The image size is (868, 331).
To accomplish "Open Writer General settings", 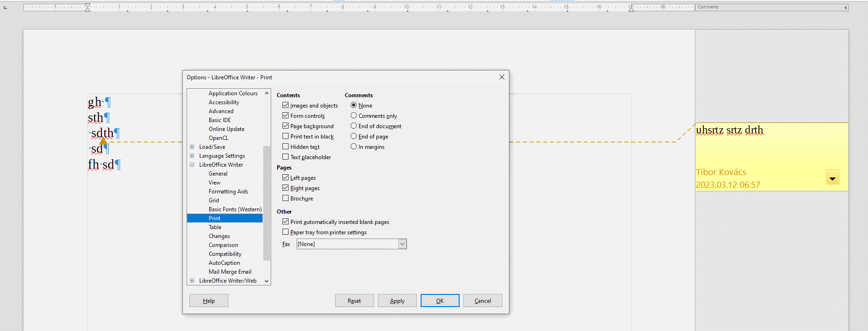I will 218,174.
